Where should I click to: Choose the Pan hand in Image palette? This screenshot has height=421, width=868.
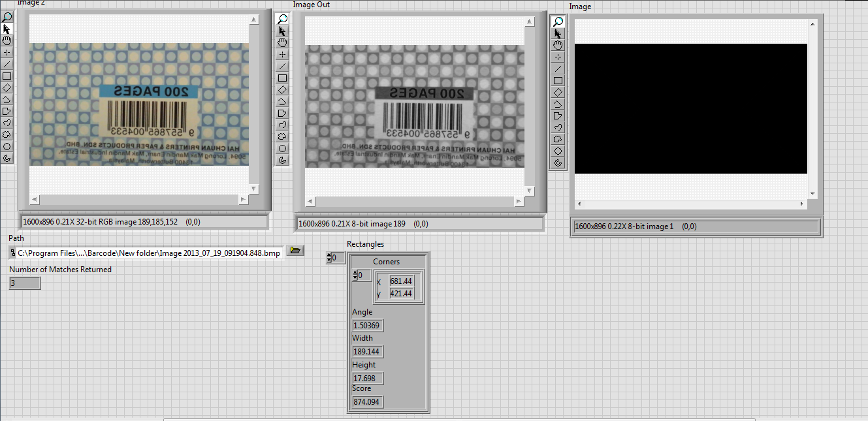[x=558, y=45]
